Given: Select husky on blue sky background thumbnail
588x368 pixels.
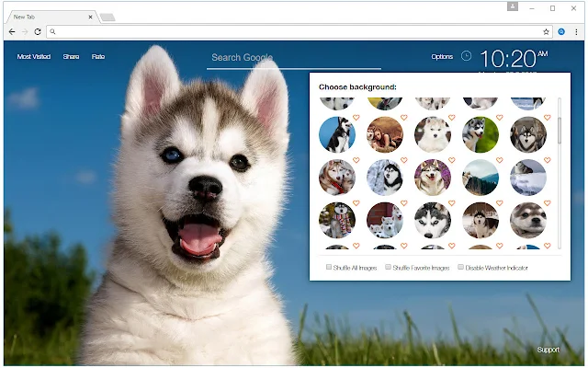Looking at the screenshot, I should pyautogui.click(x=337, y=134).
